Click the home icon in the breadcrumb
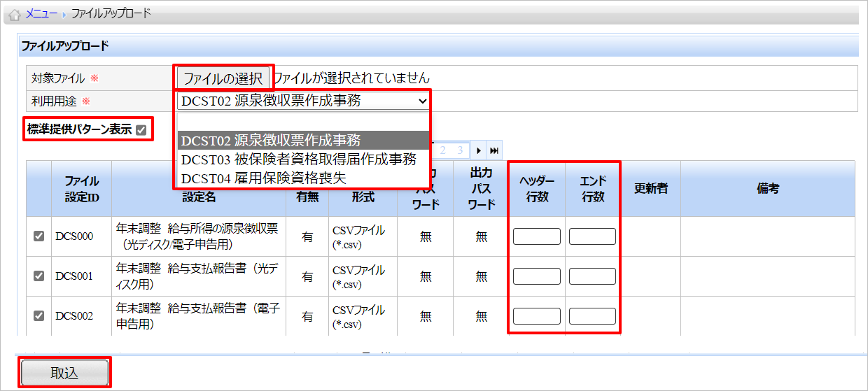This screenshot has width=868, height=391. click(15, 14)
